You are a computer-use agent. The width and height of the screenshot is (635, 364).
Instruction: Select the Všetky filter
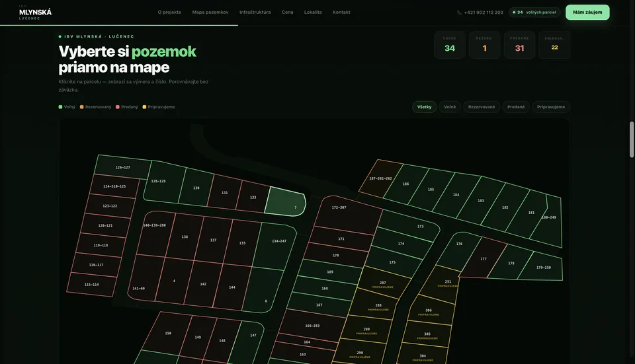click(425, 107)
